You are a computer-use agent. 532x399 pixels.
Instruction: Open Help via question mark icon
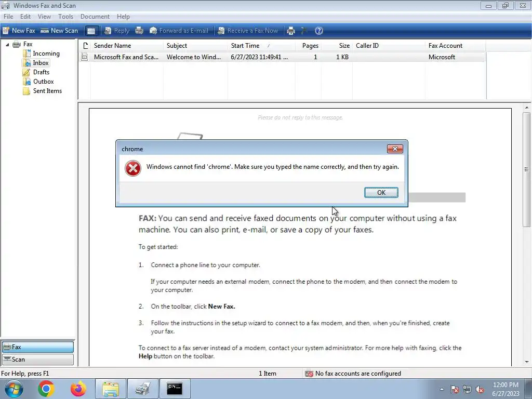click(319, 31)
